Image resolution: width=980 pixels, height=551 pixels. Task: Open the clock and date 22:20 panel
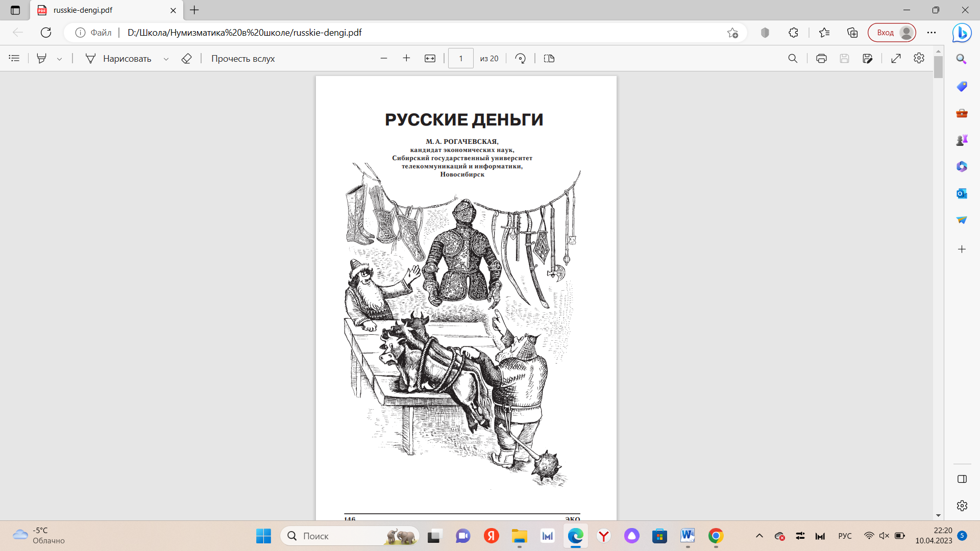coord(934,536)
